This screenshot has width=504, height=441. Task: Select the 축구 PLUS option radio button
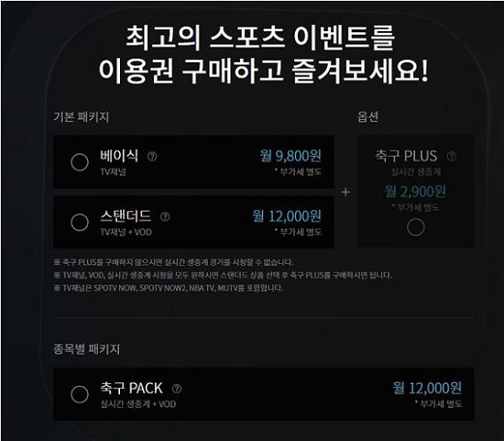416,227
